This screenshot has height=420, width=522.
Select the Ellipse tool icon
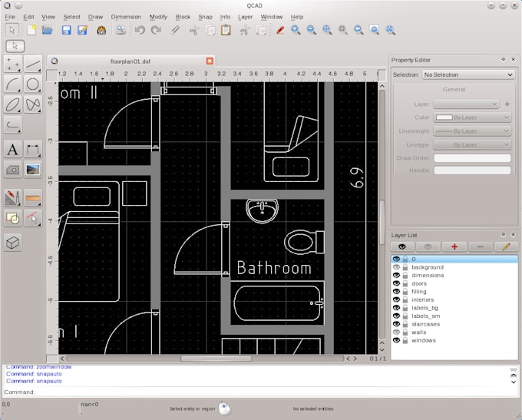13,104
